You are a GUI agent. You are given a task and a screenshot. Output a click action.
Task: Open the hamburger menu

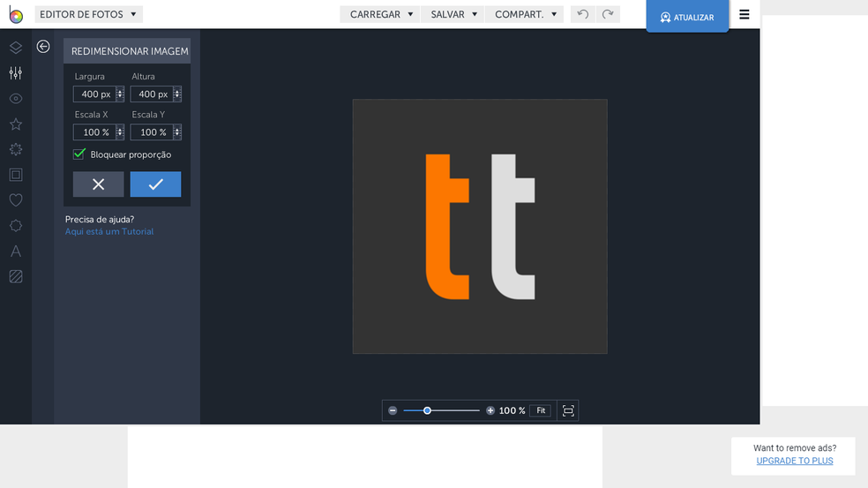click(x=744, y=14)
